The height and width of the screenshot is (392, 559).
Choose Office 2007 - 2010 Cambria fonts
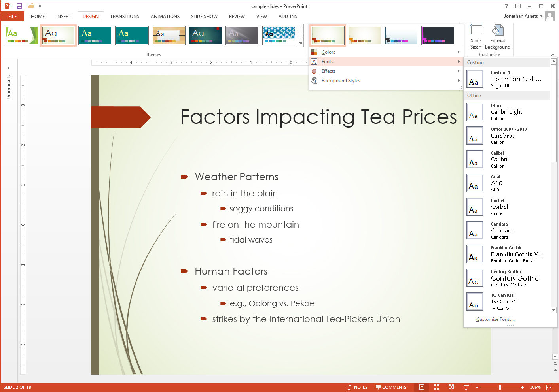coord(507,136)
